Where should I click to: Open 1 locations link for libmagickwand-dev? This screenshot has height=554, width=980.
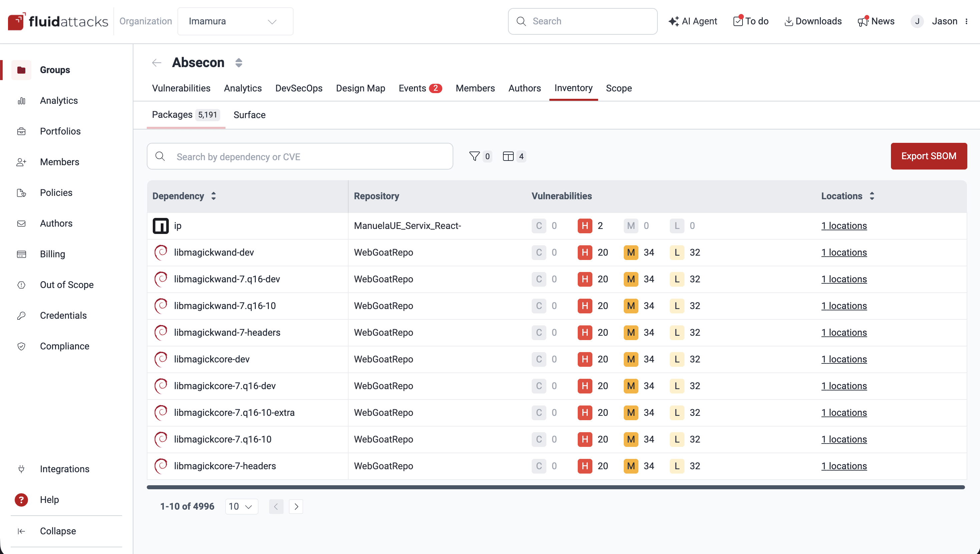tap(844, 252)
